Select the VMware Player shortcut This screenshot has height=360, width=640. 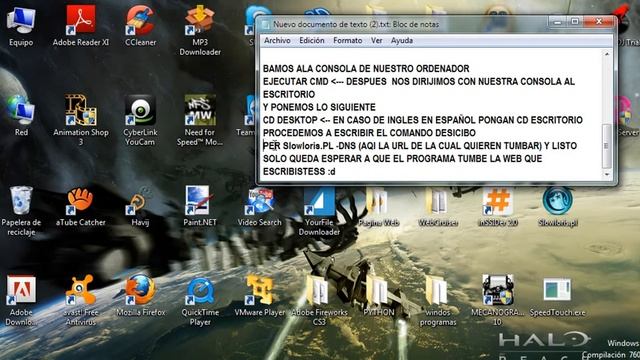(260, 296)
